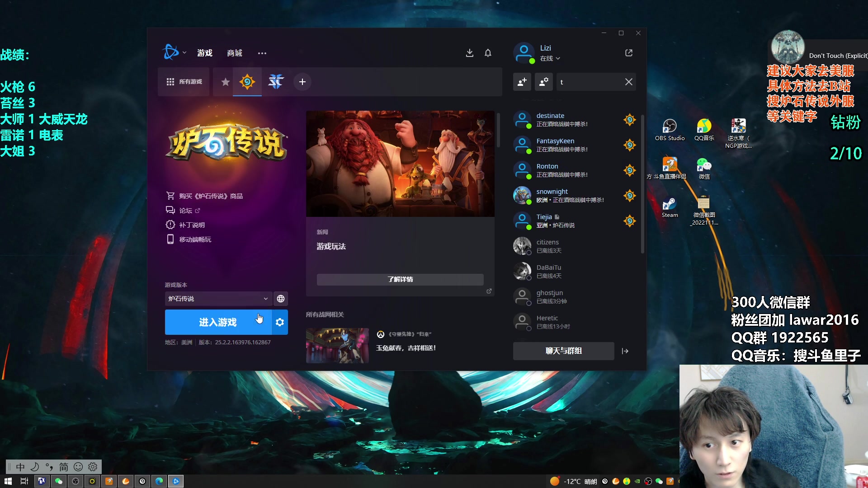This screenshot has height=488, width=868.
Task: Toggle Chinese input mode 中 in IME bar
Action: click(x=20, y=467)
